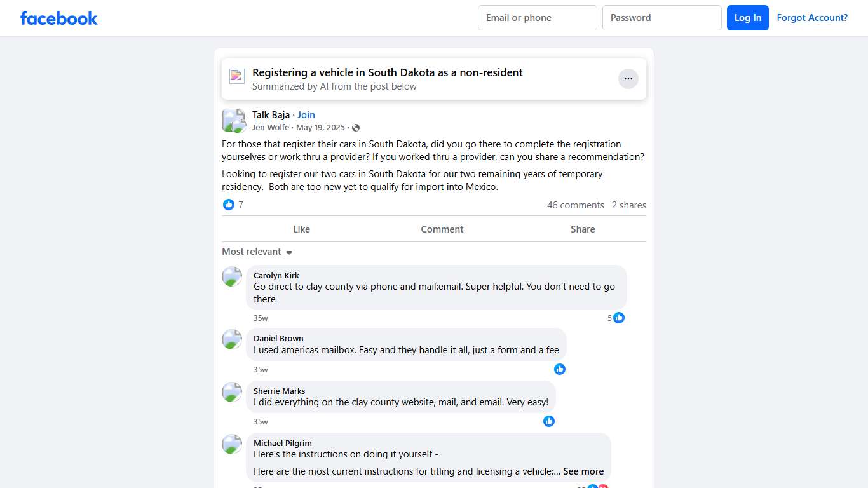
Task: Click the Comment action on the post
Action: 442,229
